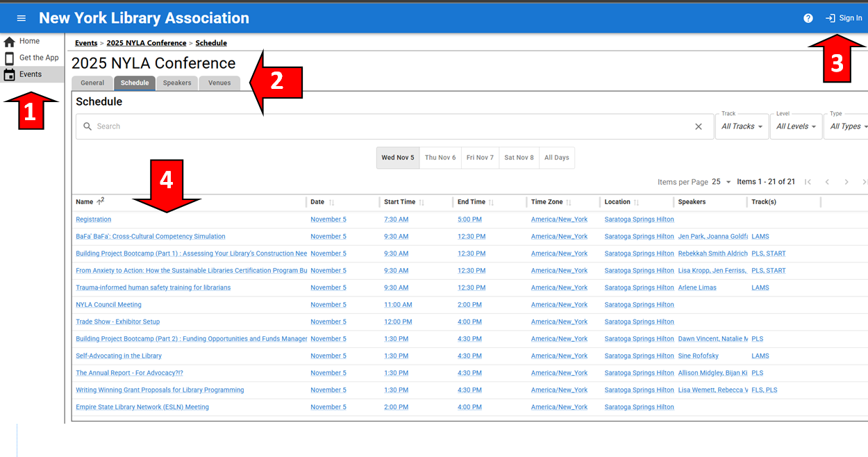Open the All Levels dropdown
This screenshot has height=457, width=868.
coord(796,126)
